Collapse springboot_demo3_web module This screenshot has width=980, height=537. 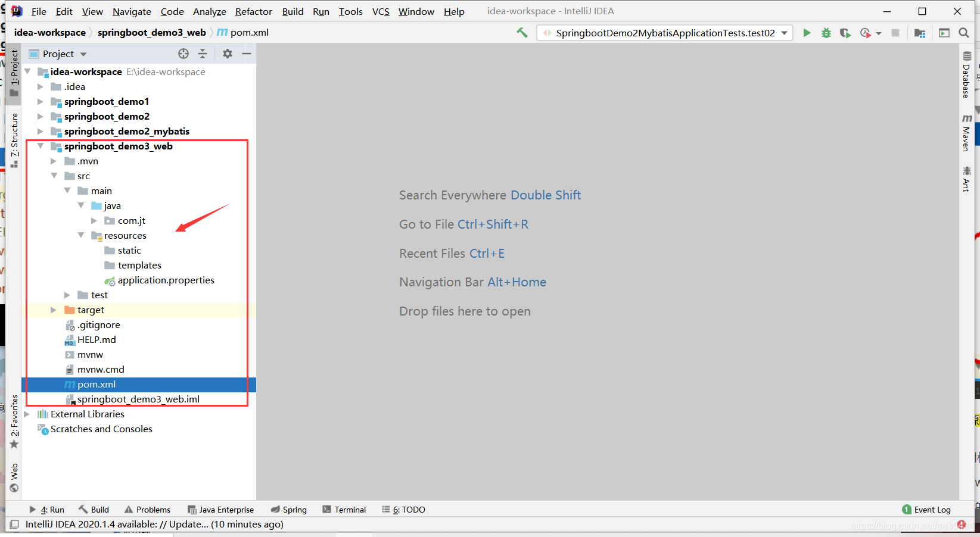pyautogui.click(x=41, y=146)
